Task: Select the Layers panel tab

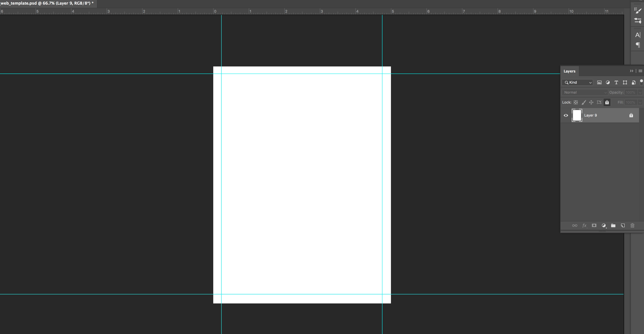Action: [x=570, y=71]
